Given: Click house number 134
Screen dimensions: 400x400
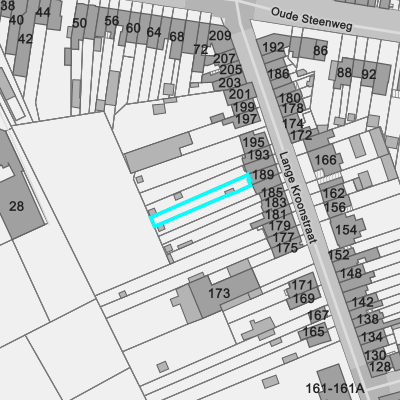Looking at the screenshot, I should pos(372,337).
